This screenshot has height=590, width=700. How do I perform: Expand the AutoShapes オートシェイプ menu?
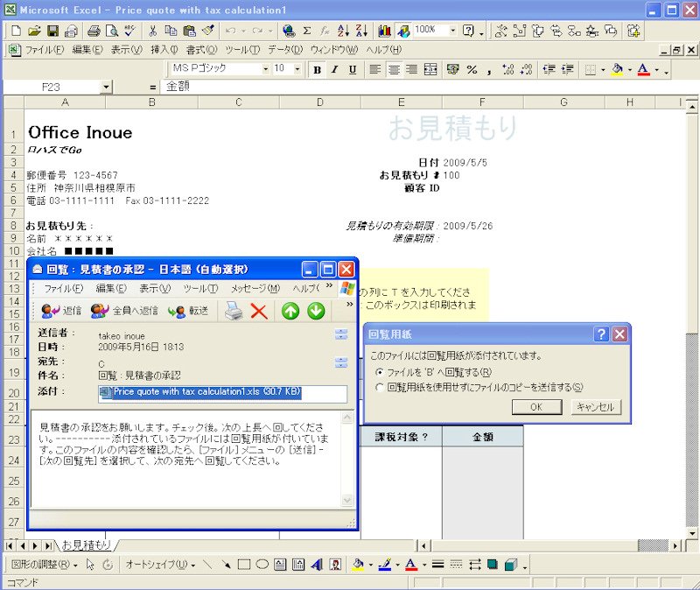[160, 565]
